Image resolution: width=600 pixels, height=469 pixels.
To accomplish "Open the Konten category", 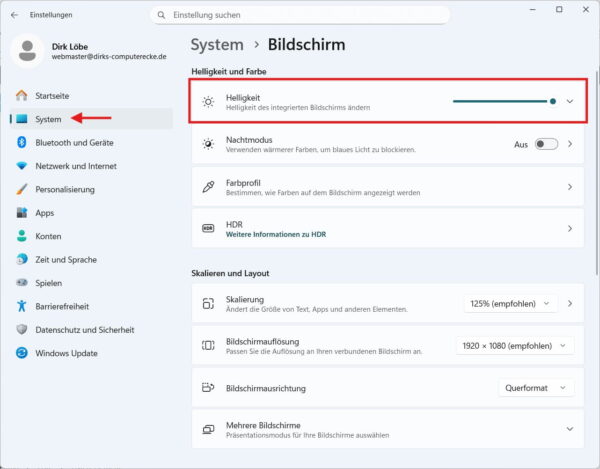I will coord(91,236).
